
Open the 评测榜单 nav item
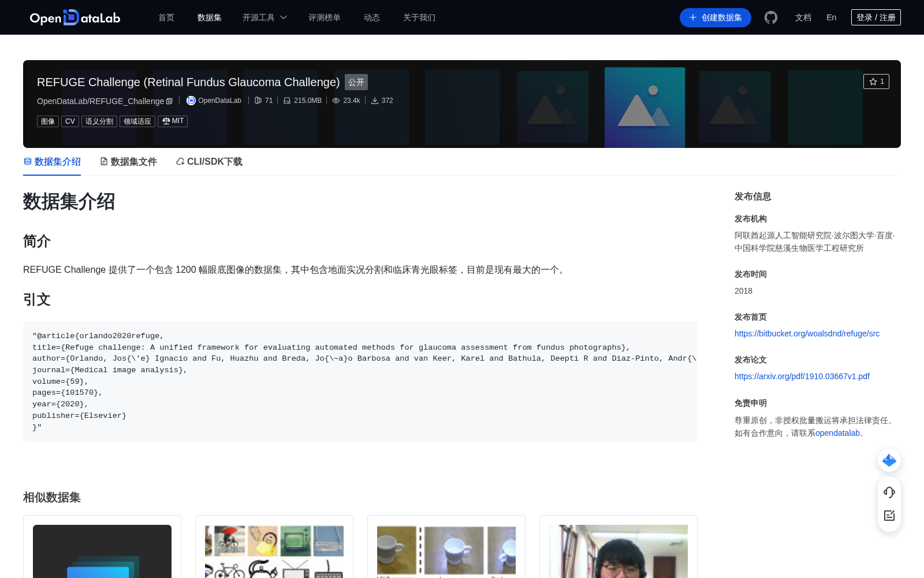click(x=325, y=17)
